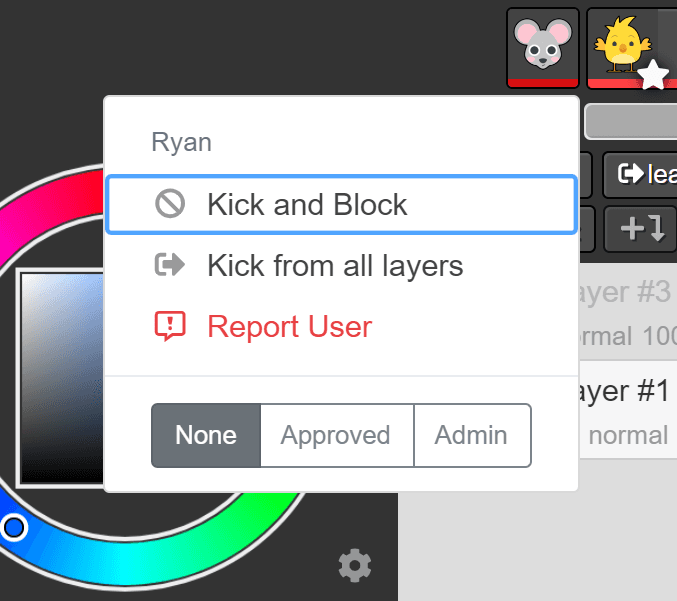This screenshot has width=677, height=601.
Task: Click the kick arrow icon for all layers
Action: tap(170, 266)
